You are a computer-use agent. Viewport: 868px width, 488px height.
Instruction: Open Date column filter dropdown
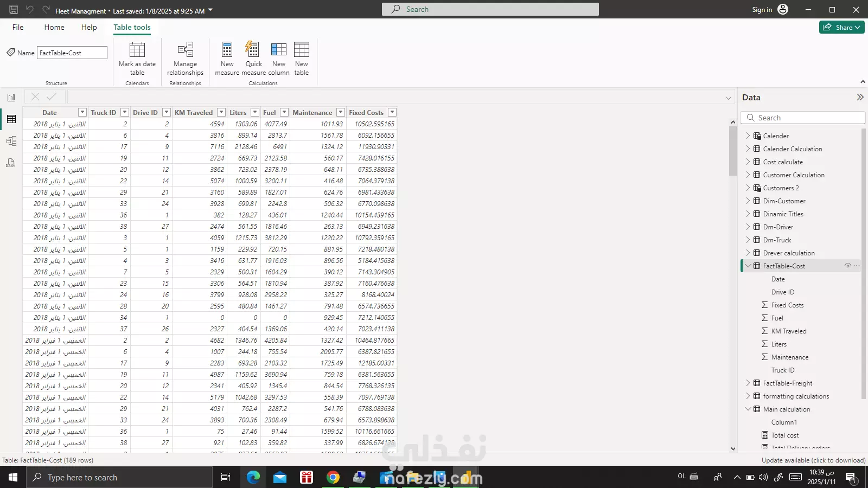coord(82,112)
